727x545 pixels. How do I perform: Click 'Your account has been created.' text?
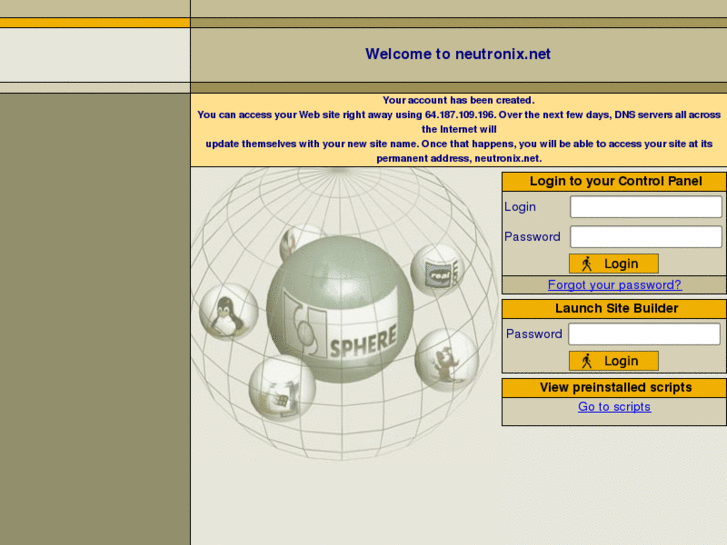click(459, 100)
